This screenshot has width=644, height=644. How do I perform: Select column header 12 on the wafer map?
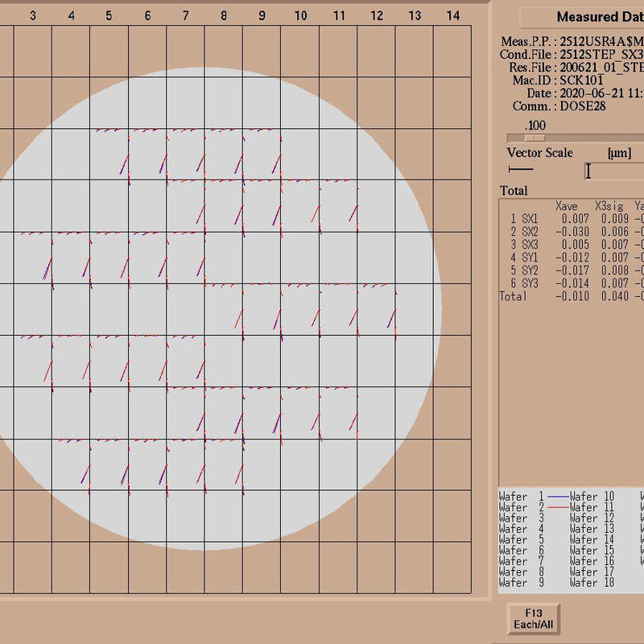377,15
